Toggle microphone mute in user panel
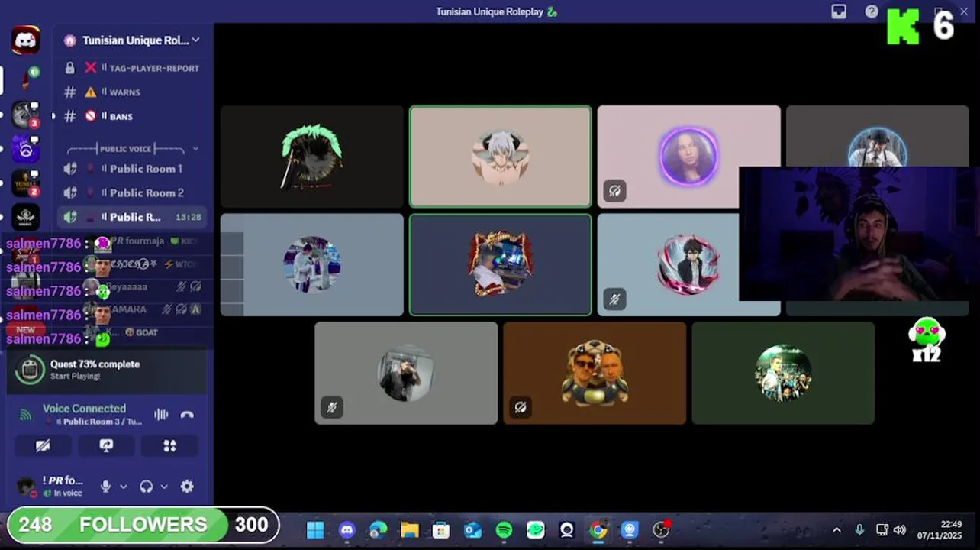980x550 pixels. [x=105, y=487]
